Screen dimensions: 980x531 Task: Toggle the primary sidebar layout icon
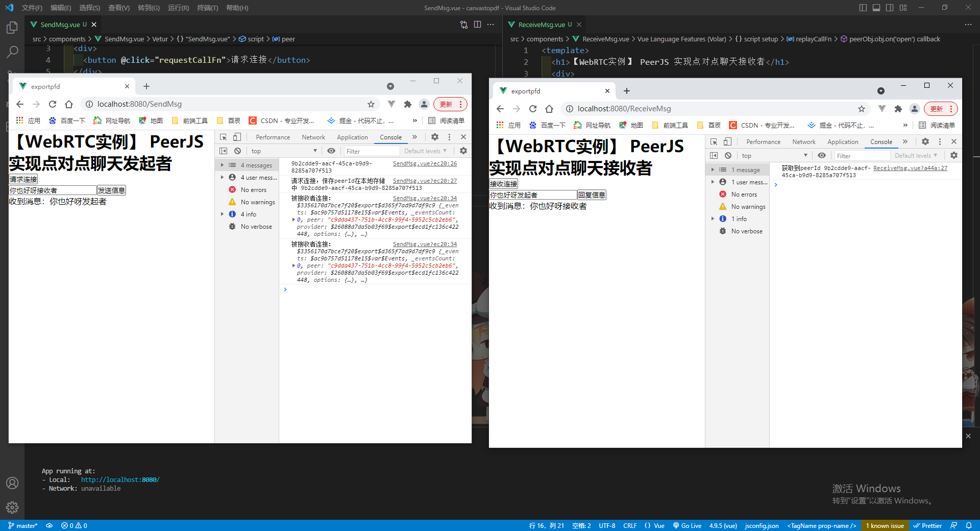point(863,8)
